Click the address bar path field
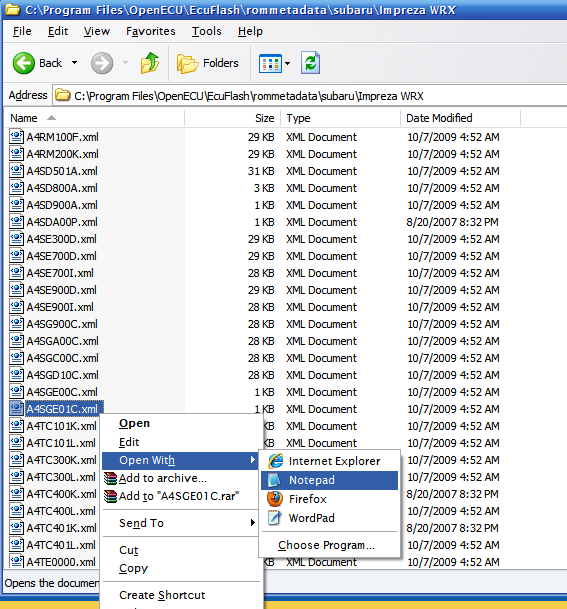 311,96
